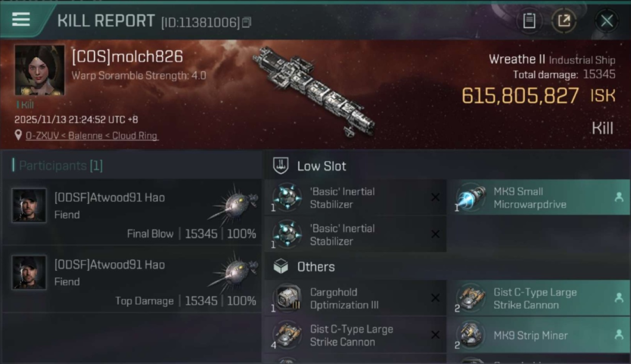Select the Cargohold Optimization III icon
This screenshot has width=631, height=364.
(287, 298)
